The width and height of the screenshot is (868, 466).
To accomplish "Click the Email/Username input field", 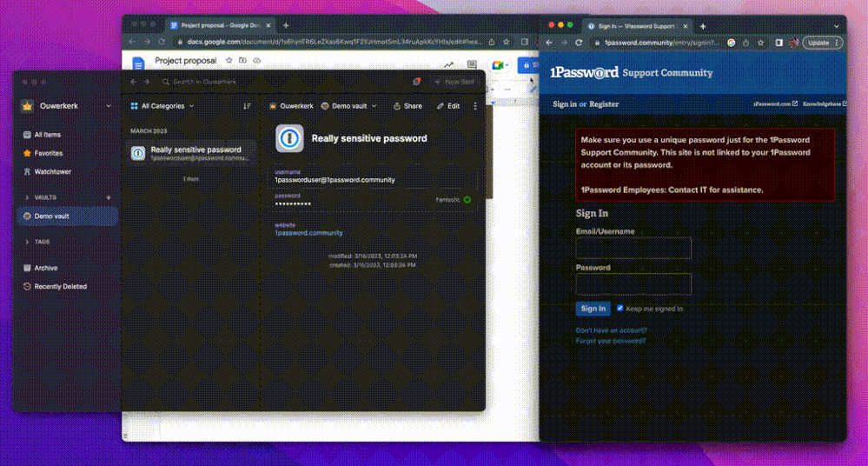I will click(633, 248).
